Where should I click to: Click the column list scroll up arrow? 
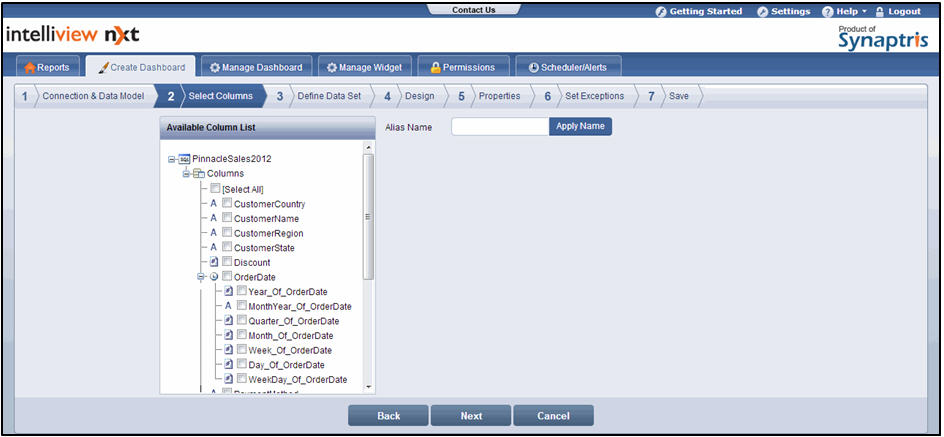368,147
